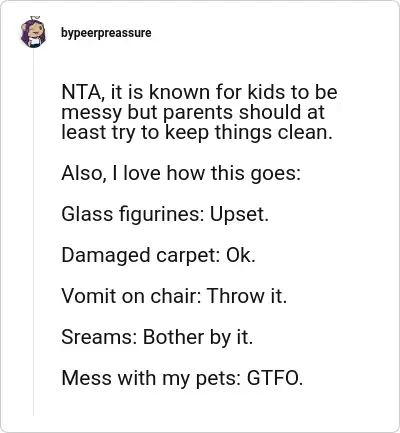Click the word 'love' in the comment
400x433 pixels.
tap(142, 173)
